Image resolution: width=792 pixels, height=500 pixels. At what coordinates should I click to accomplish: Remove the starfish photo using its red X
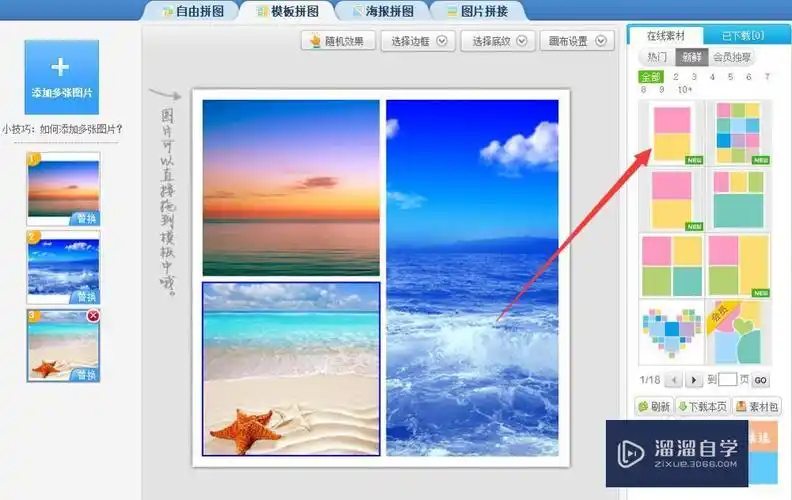pos(93,316)
